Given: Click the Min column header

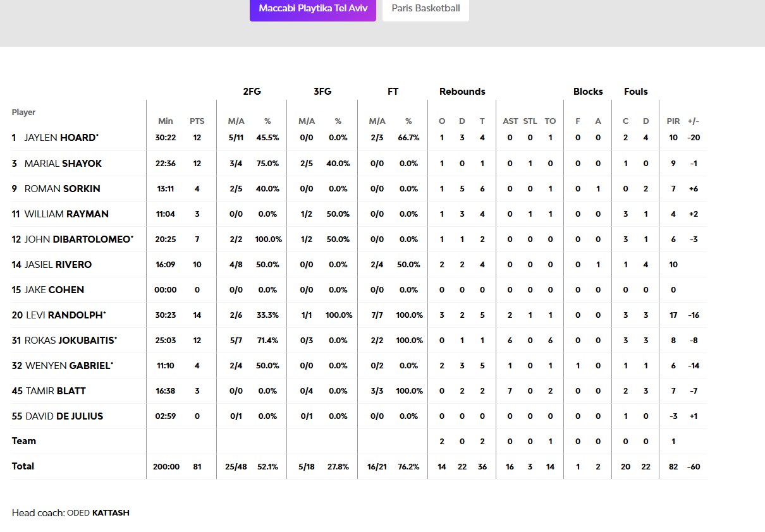Looking at the screenshot, I should pyautogui.click(x=165, y=121).
